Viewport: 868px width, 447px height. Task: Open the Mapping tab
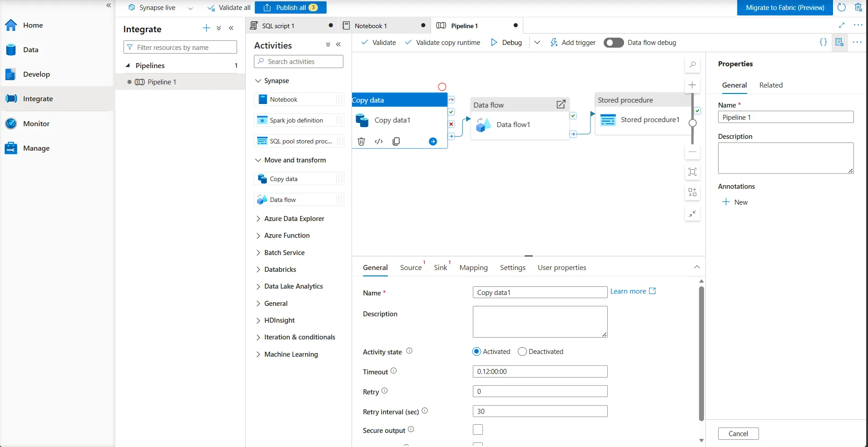[x=473, y=268]
